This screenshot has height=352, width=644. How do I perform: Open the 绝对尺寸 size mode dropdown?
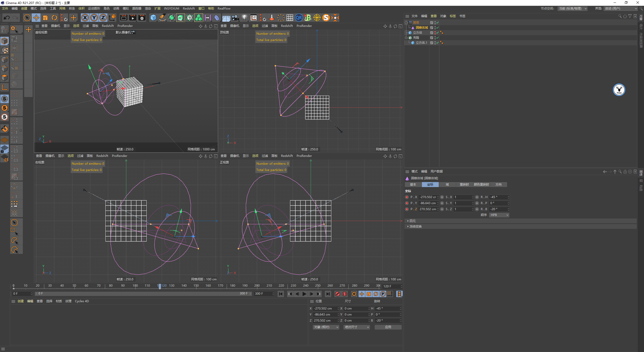[x=357, y=327]
